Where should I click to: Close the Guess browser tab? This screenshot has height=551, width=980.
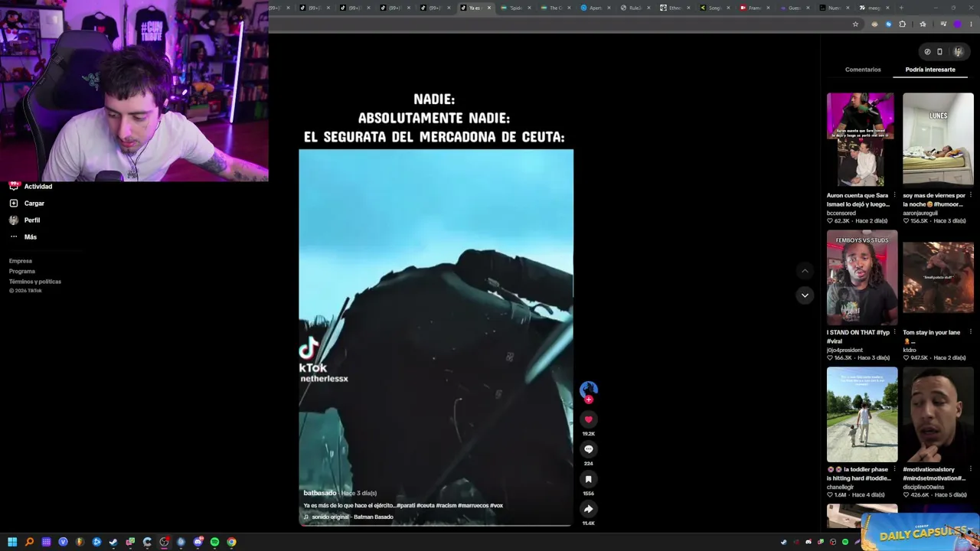point(808,8)
